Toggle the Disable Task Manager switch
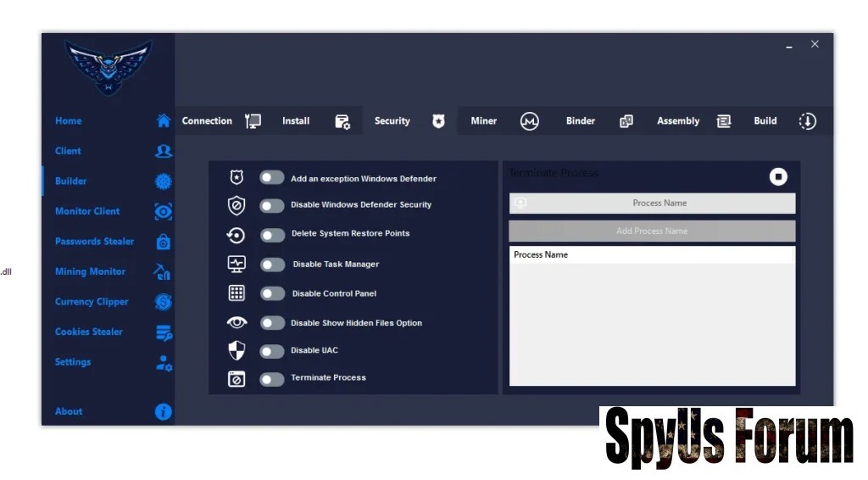This screenshot has height=480, width=868. click(x=272, y=265)
